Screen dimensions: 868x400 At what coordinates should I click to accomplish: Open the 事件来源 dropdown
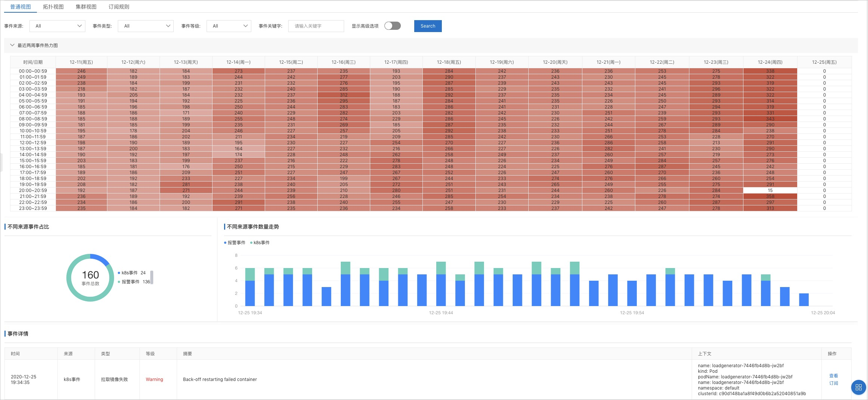(57, 26)
